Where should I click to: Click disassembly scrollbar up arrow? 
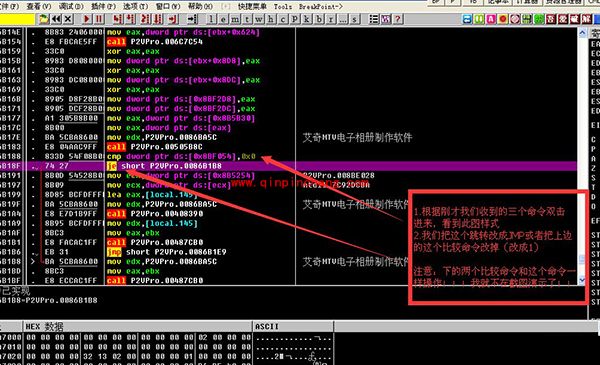582,33
